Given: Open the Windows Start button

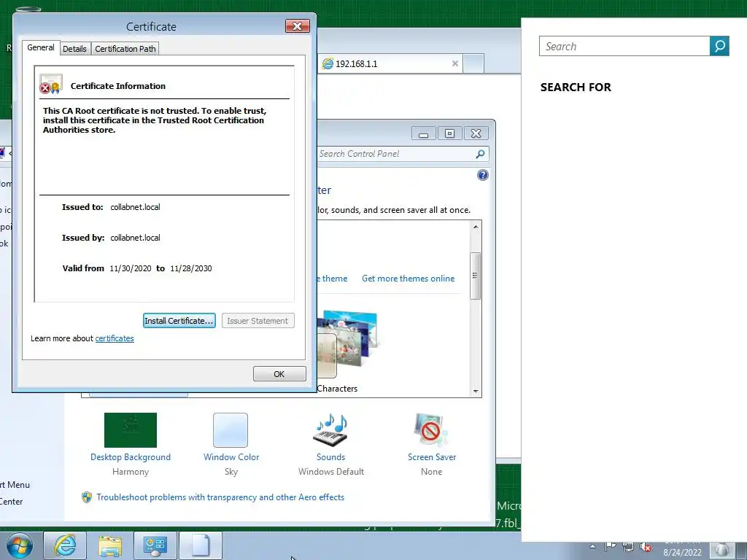Looking at the screenshot, I should [20, 545].
